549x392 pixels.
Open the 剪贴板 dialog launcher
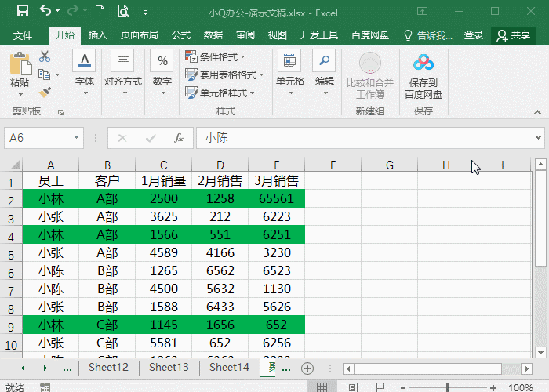click(60, 112)
